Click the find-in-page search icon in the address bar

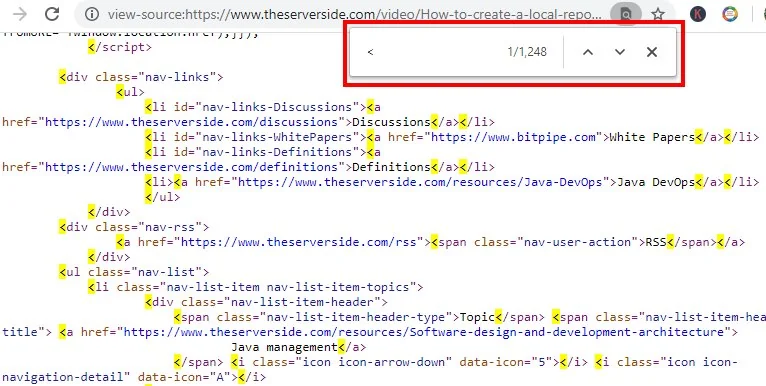point(626,14)
